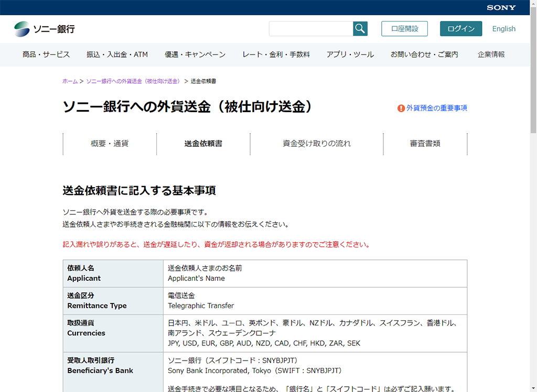The width and height of the screenshot is (537, 392).
Task: Click the page vertical scrollbar thumb
Action: click(x=533, y=70)
